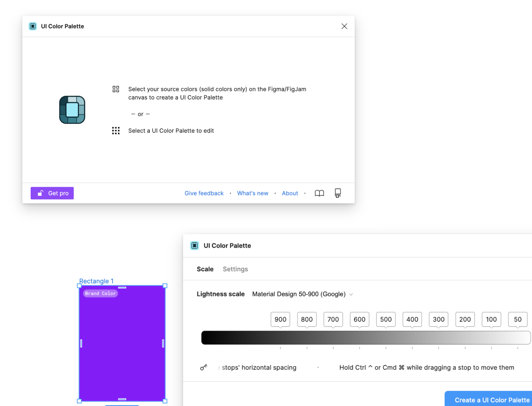Close the top UI Color Palette window
Screen dimensions: 532x406
click(x=344, y=26)
